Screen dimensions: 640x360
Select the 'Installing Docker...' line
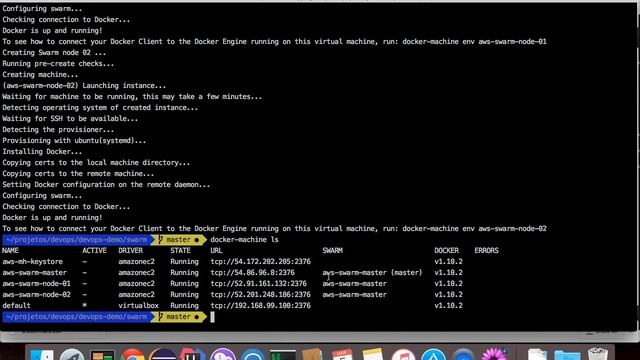coord(42,152)
